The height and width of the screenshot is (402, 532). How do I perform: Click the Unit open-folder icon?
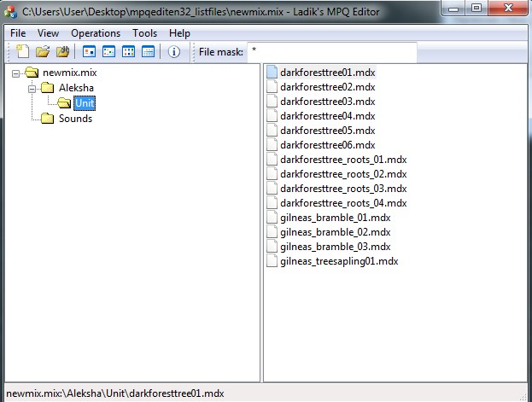pos(64,103)
